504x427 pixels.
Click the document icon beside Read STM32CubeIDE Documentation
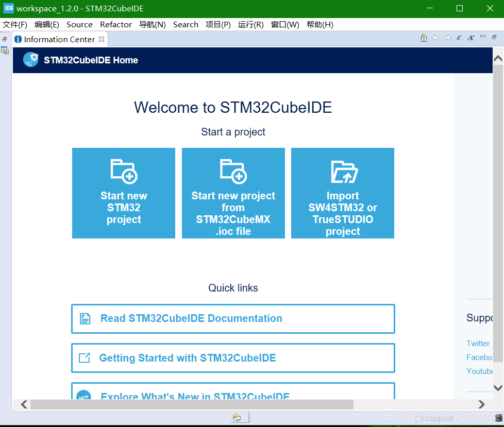pyautogui.click(x=85, y=319)
